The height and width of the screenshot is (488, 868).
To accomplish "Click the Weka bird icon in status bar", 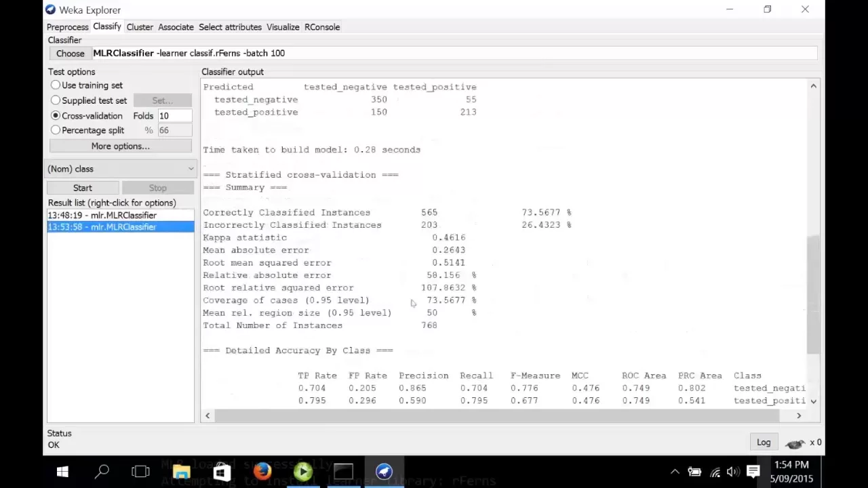I will point(795,443).
